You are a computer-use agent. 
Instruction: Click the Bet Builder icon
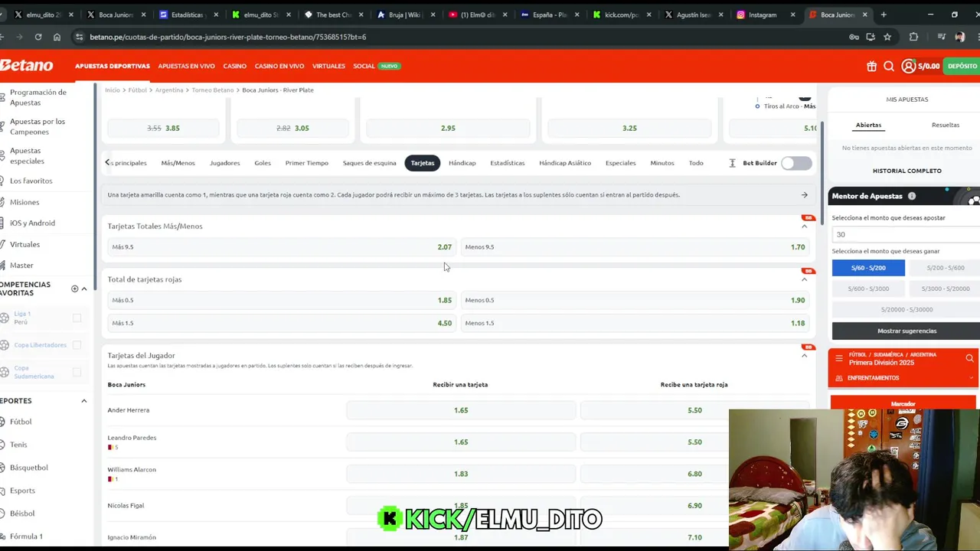tap(732, 163)
